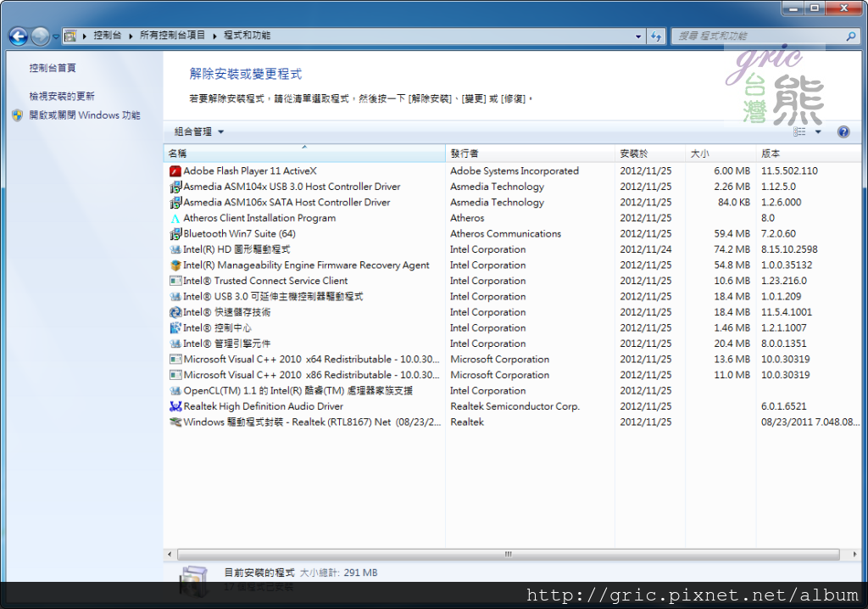The image size is (868, 609).
Task: Select the Intel 快速儲存技術 icon
Action: 175,312
